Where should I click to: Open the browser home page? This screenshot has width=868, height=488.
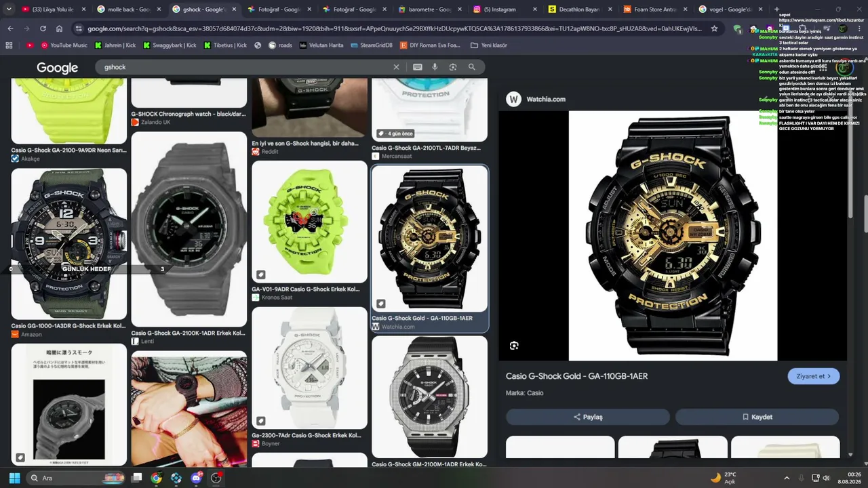point(59,28)
